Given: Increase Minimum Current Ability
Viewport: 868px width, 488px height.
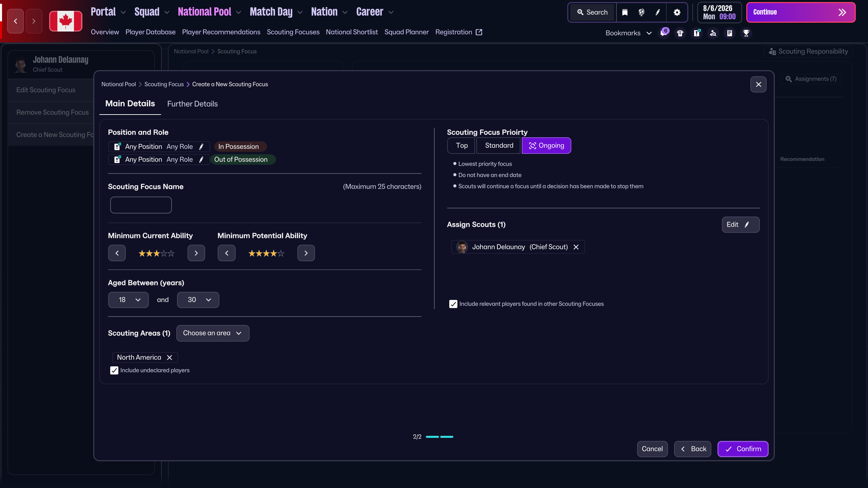Looking at the screenshot, I should pos(196,253).
